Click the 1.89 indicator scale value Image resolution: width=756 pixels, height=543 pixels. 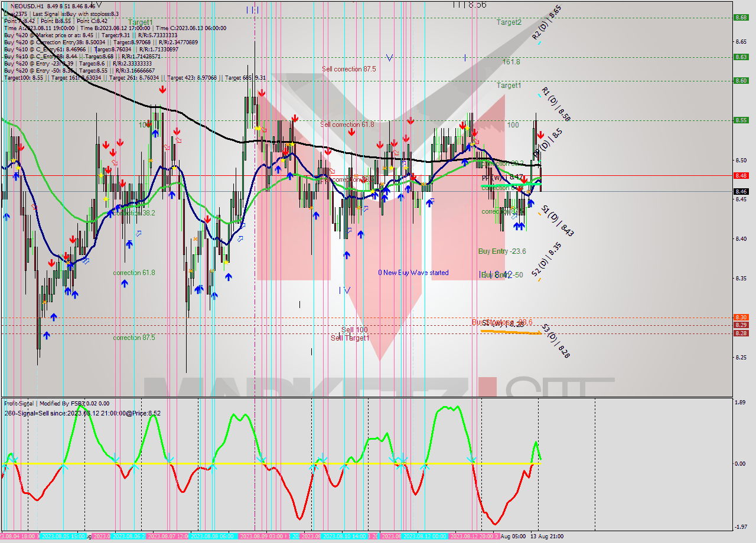739,403
